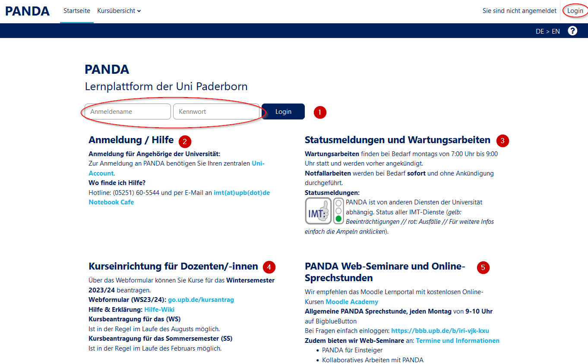Click the help question mark icon
The width and height of the screenshot is (588, 364).
[572, 31]
